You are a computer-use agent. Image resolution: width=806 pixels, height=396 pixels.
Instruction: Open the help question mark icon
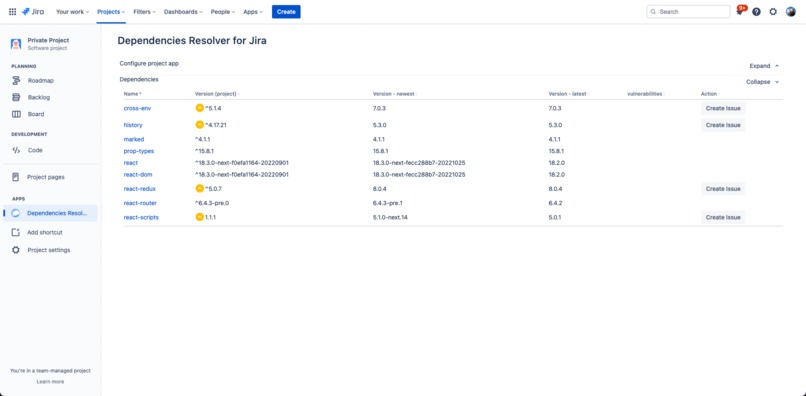point(756,11)
